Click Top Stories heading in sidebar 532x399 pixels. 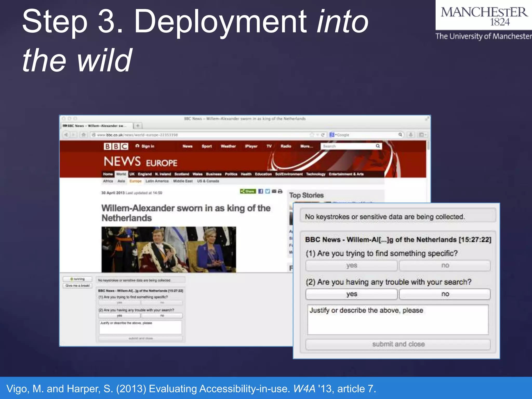tap(306, 195)
